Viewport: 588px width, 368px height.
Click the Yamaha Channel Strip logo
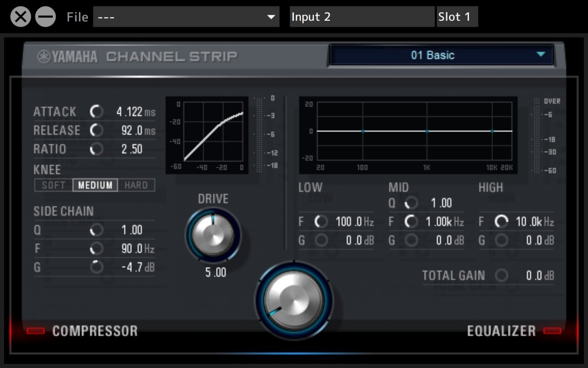coord(137,57)
